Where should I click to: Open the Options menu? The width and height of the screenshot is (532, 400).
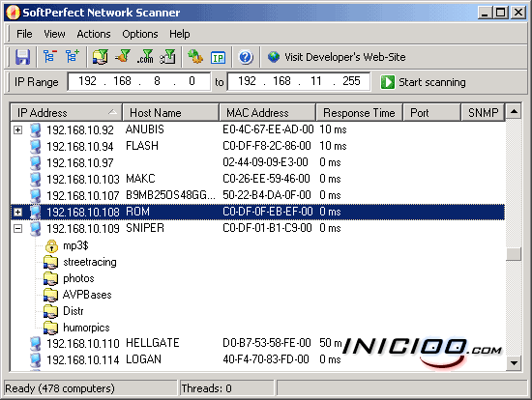pos(140,34)
